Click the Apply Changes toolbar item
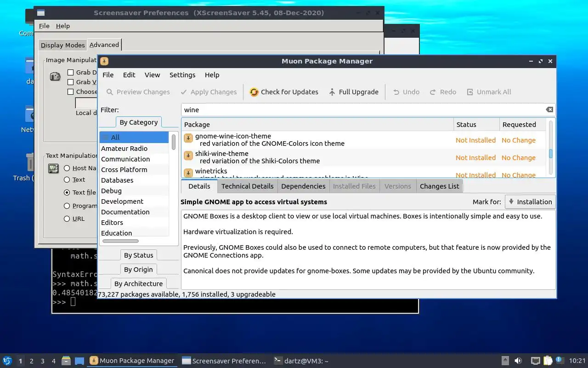 [x=209, y=92]
